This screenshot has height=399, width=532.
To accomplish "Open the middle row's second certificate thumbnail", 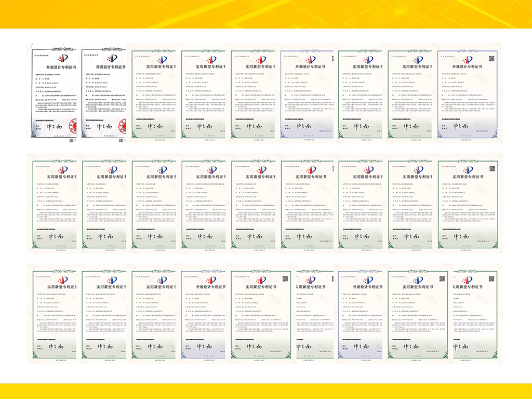I will point(105,205).
